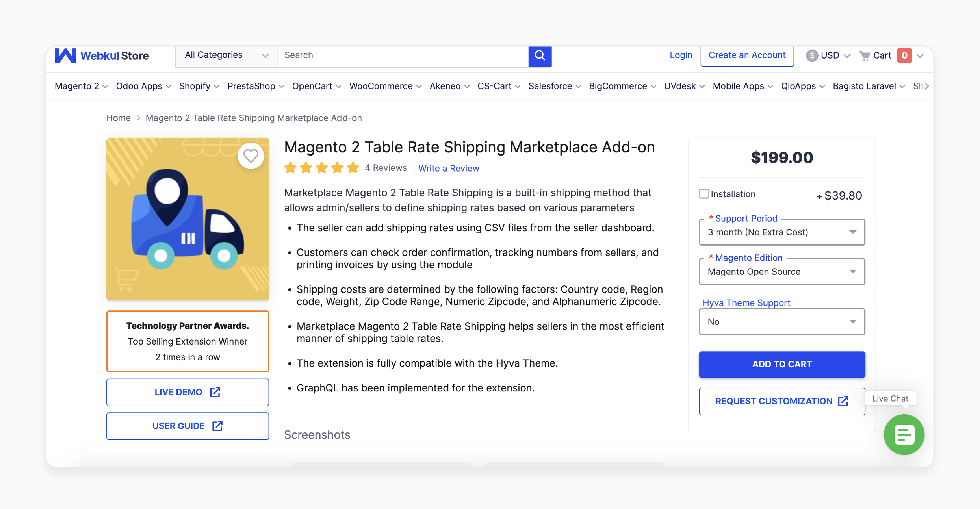980x509 pixels.
Task: Click the 4 Reviews text
Action: [386, 168]
